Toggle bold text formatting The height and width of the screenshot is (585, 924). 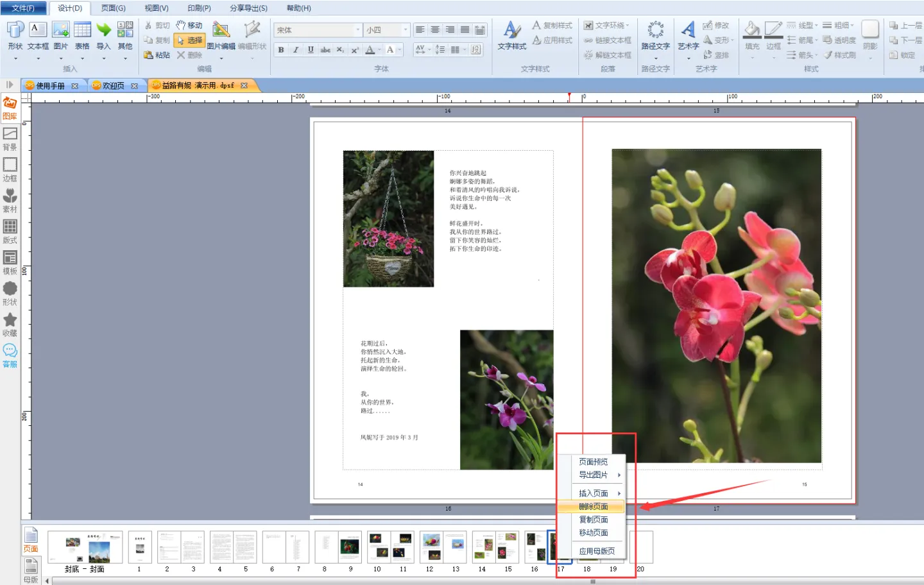coord(281,50)
